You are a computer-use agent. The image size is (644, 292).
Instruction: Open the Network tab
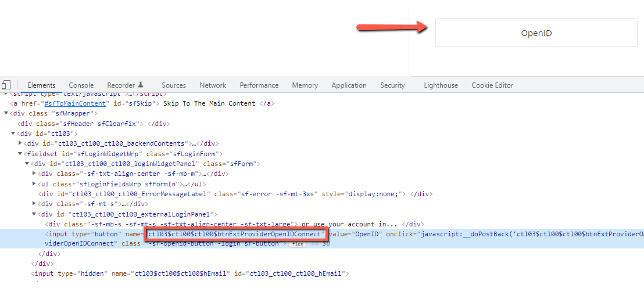point(213,85)
